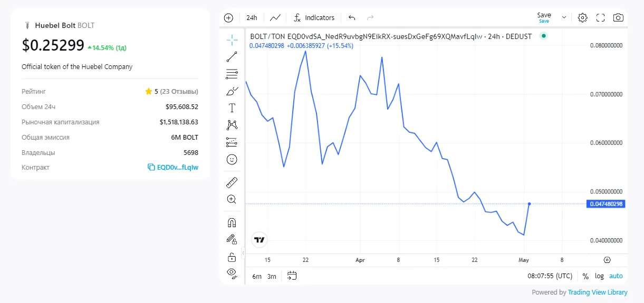Image resolution: width=644 pixels, height=303 pixels.
Task: Click the $0.25299 price value
Action: [x=53, y=45]
